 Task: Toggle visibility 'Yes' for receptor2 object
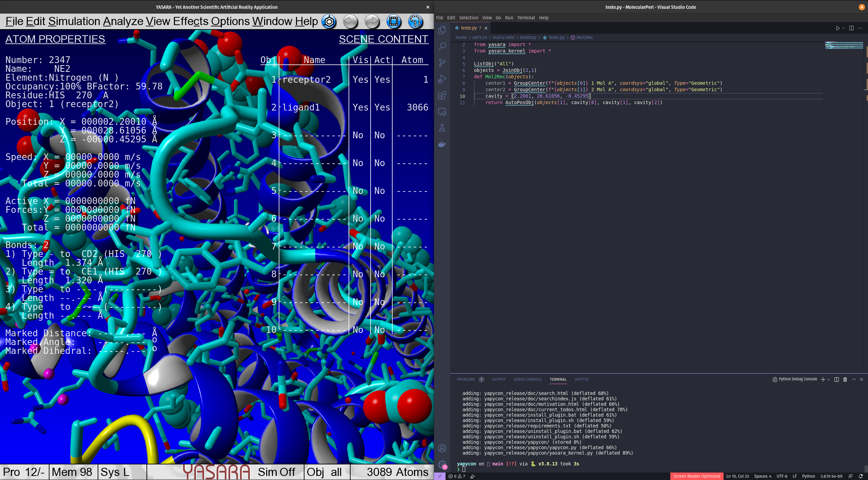click(360, 80)
